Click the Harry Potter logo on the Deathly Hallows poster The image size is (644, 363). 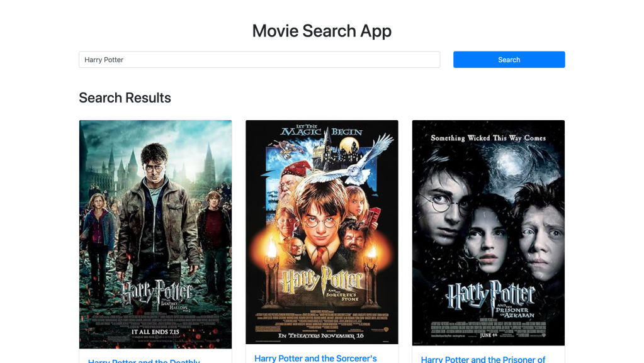[155, 293]
